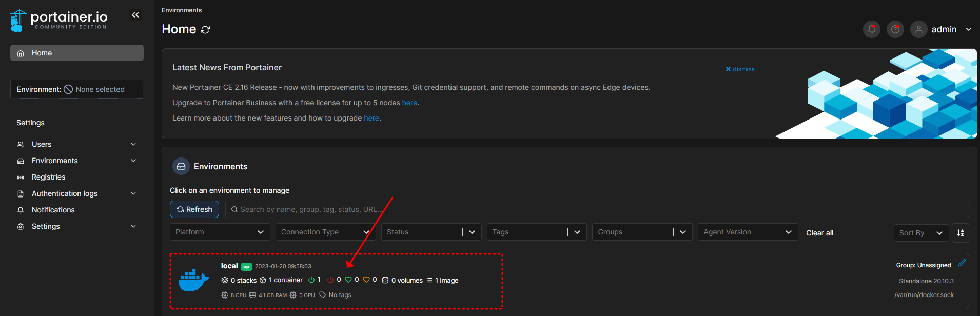Follow the learn more upgrade 'here' link
The width and height of the screenshot is (980, 316).
[371, 118]
